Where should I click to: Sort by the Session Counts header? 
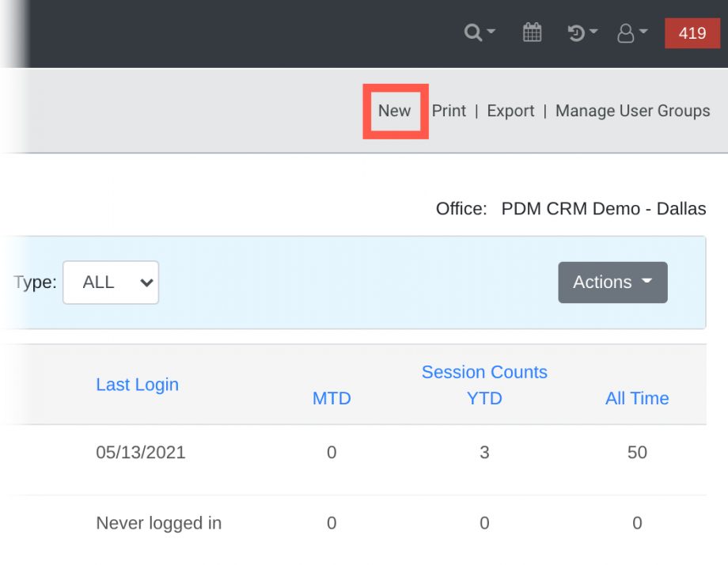[x=484, y=372]
